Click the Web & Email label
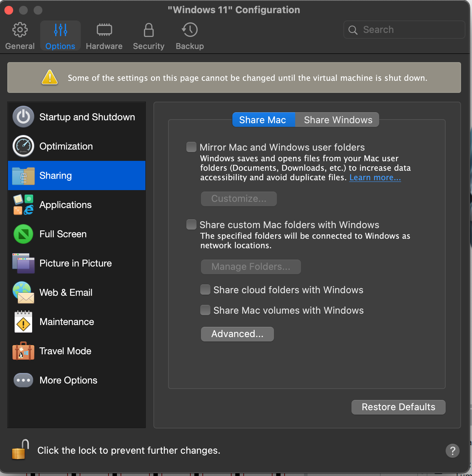 (x=66, y=292)
